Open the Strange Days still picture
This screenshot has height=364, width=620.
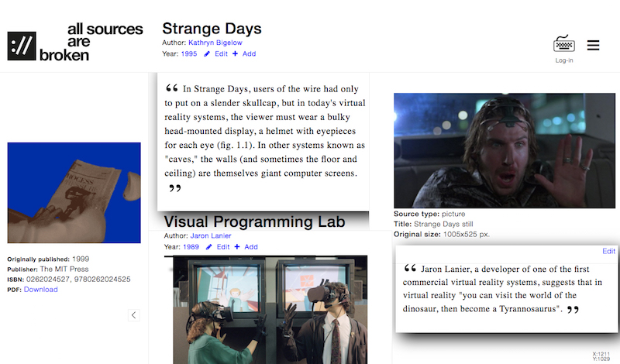point(505,150)
